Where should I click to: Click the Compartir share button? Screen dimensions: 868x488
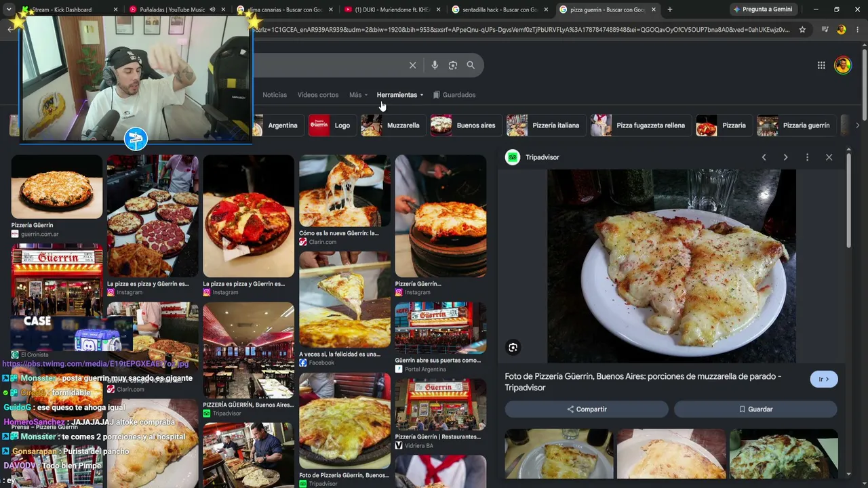[x=587, y=409]
